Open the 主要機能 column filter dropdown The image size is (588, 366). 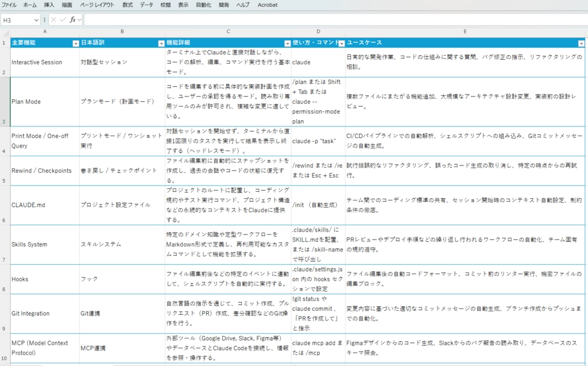[x=75, y=44]
